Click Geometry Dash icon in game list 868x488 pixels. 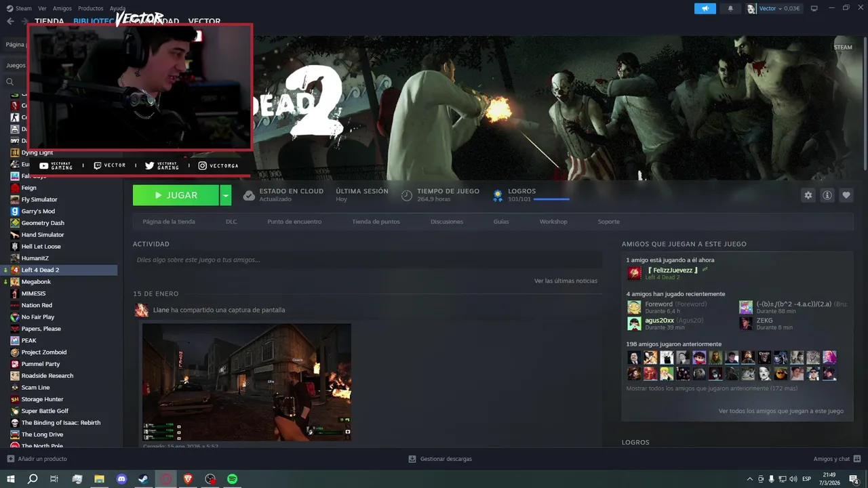pos(15,223)
